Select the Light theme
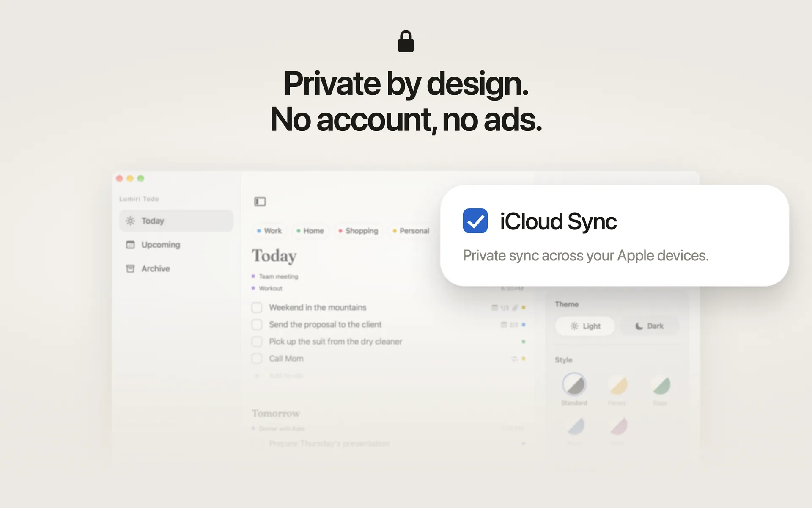 pos(585,326)
